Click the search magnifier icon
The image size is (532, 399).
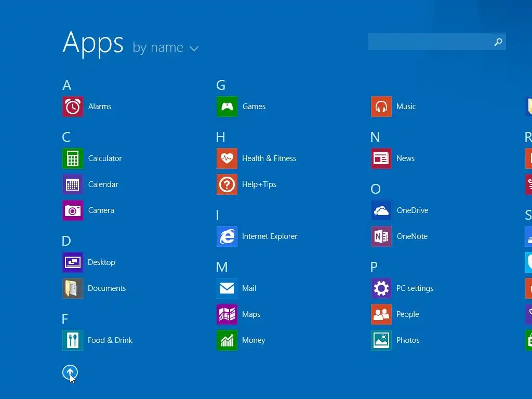click(x=498, y=42)
